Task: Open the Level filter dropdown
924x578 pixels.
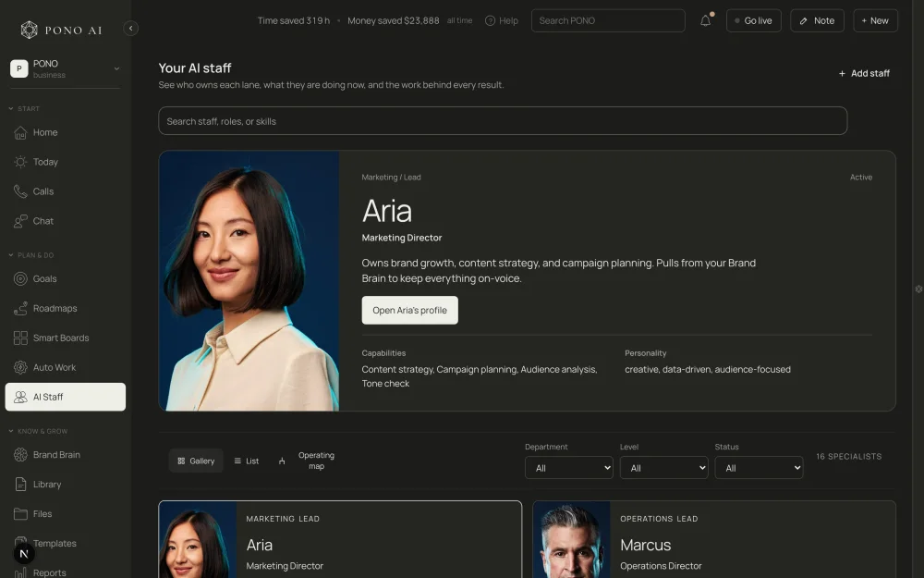Action: click(663, 468)
